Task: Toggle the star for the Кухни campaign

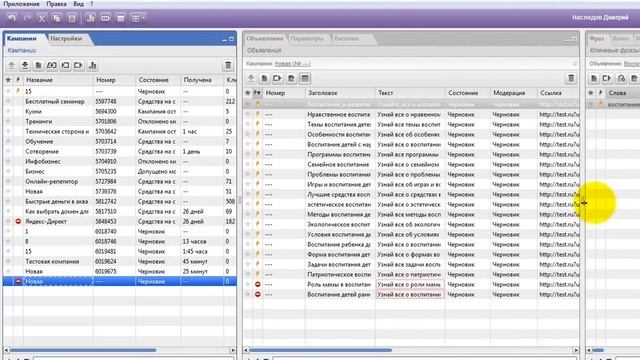Action: coord(8,111)
